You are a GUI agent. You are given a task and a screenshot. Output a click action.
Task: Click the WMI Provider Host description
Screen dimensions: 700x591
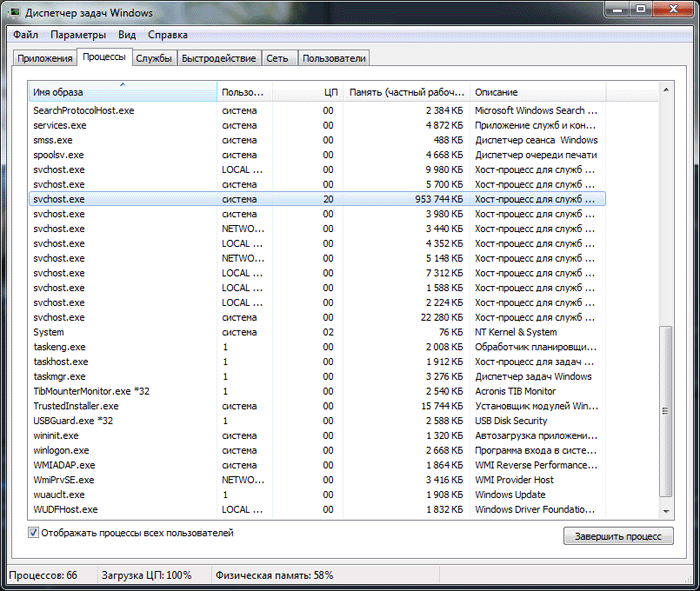[x=514, y=479]
